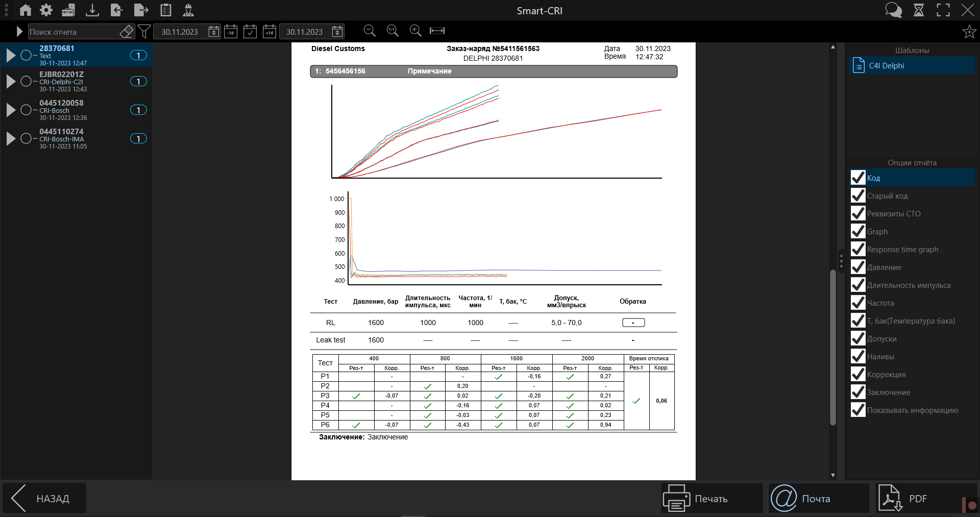Image resolution: width=980 pixels, height=517 pixels.
Task: Click the report vertical scrollbar
Action: pyautogui.click(x=833, y=347)
